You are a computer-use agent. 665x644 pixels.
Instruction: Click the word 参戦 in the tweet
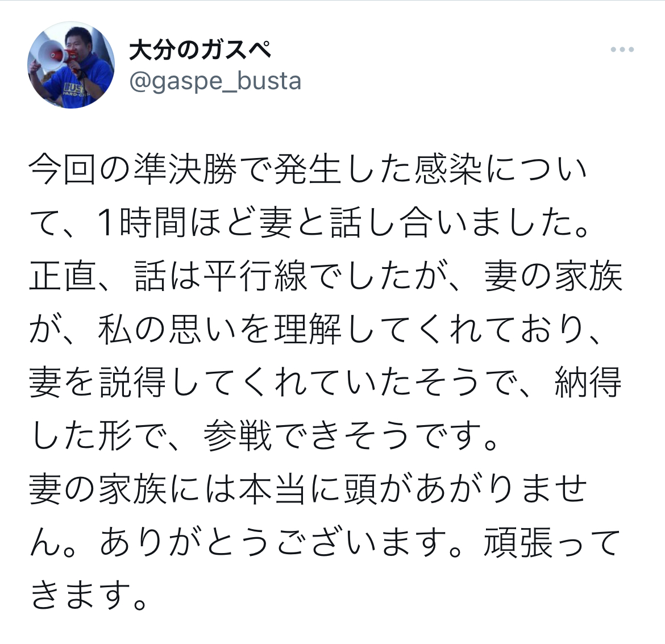[x=238, y=436]
